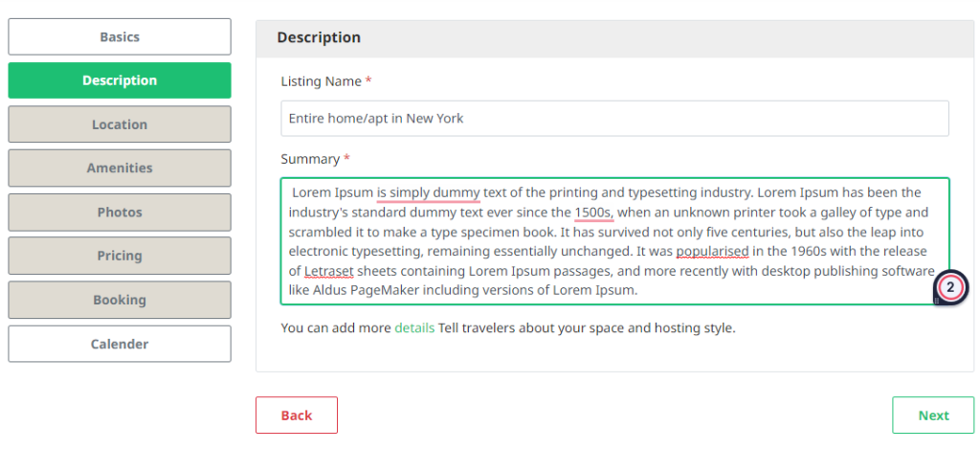Image resolution: width=980 pixels, height=449 pixels.
Task: Select the Booking tab
Action: [x=120, y=300]
